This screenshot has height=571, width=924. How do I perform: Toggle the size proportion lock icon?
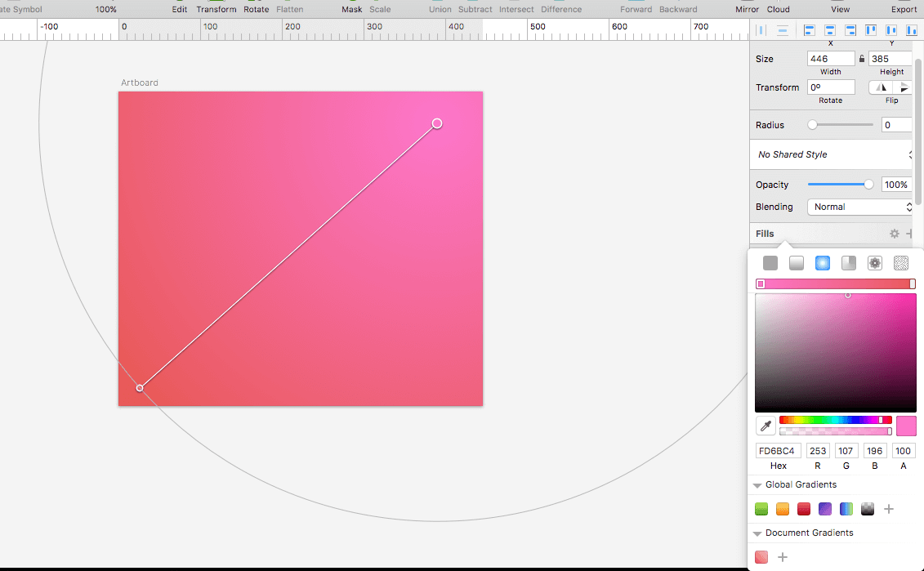point(862,58)
